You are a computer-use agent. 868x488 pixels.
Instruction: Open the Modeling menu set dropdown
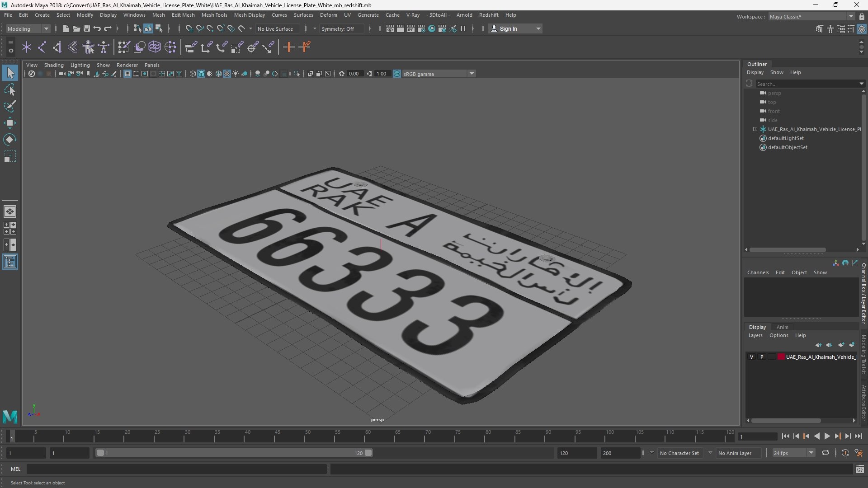point(28,28)
